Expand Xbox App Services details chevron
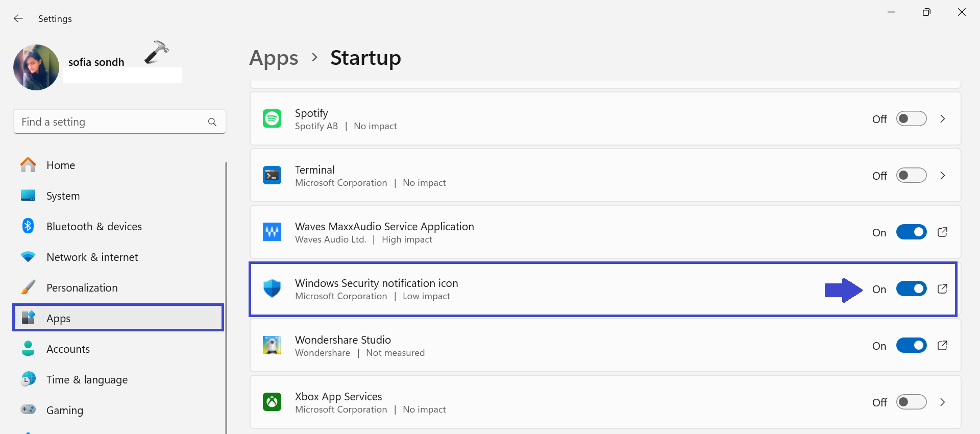This screenshot has height=434, width=980. click(942, 402)
